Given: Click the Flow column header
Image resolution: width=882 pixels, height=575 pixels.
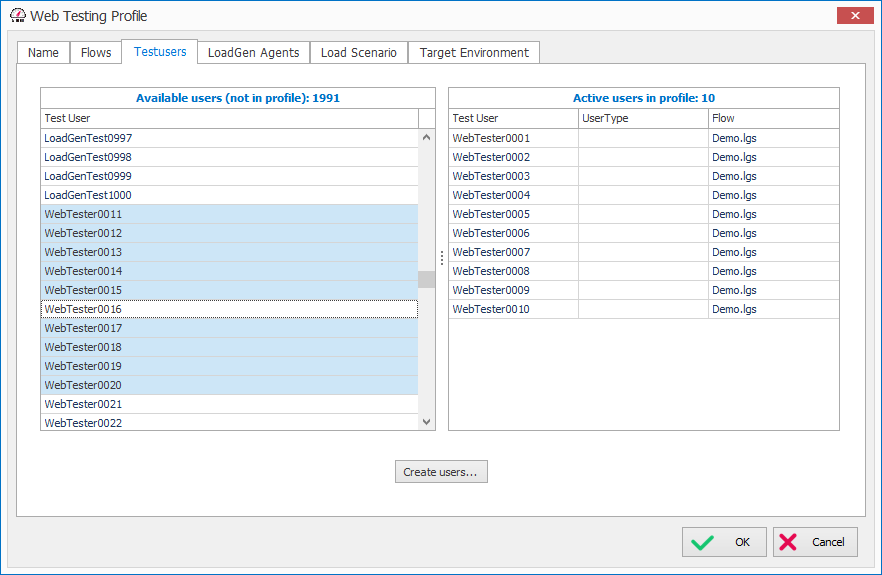Looking at the screenshot, I should click(x=773, y=118).
